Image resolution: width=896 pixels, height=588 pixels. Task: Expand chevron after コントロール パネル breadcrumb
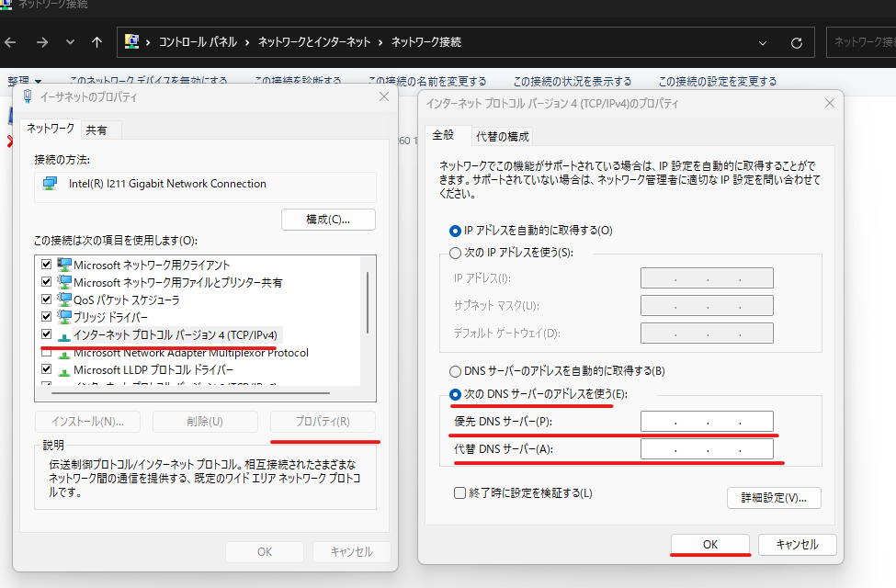[x=247, y=42]
